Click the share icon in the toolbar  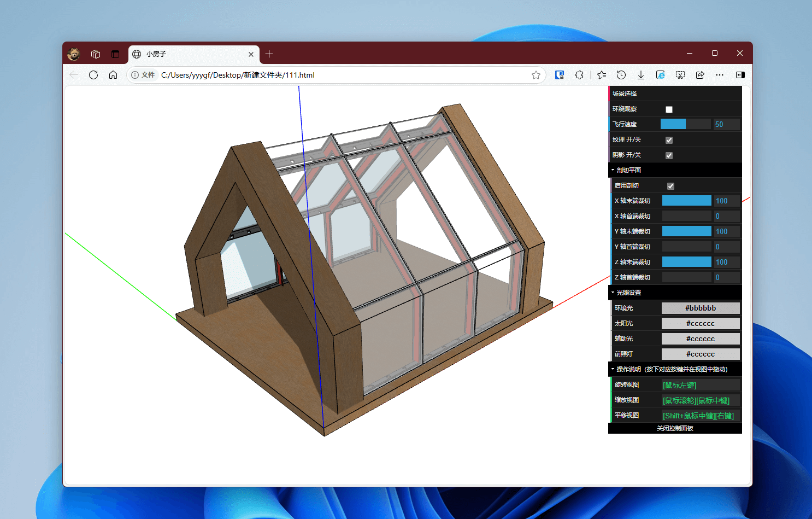pos(700,75)
